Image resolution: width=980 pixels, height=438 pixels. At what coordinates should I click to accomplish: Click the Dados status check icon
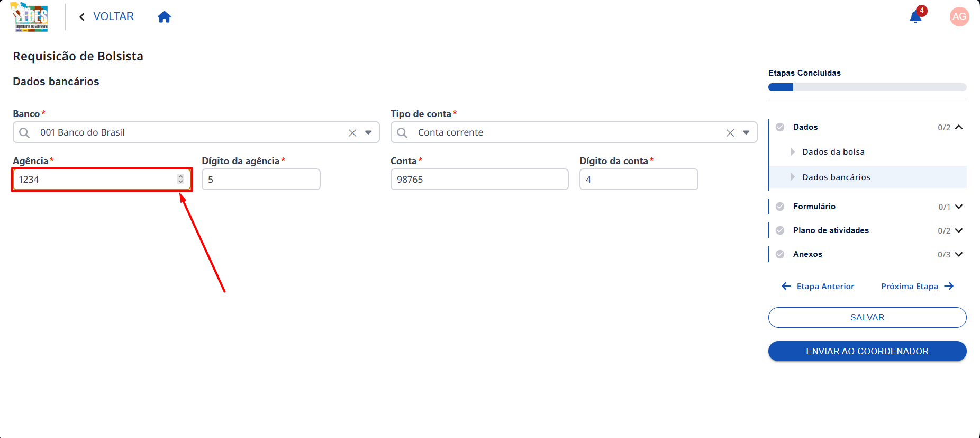pos(780,127)
